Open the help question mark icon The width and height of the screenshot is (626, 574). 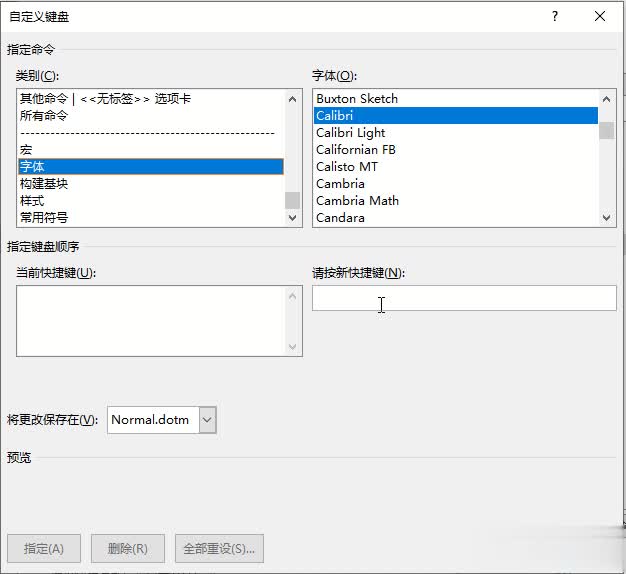click(x=555, y=16)
